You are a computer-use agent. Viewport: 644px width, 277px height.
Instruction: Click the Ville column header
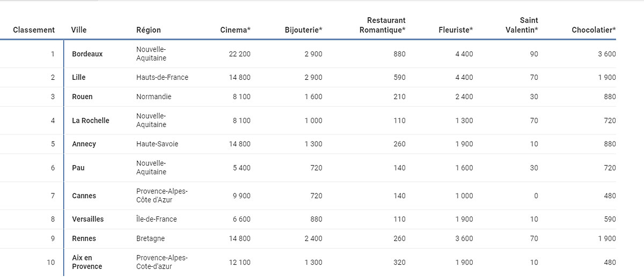[x=79, y=30]
